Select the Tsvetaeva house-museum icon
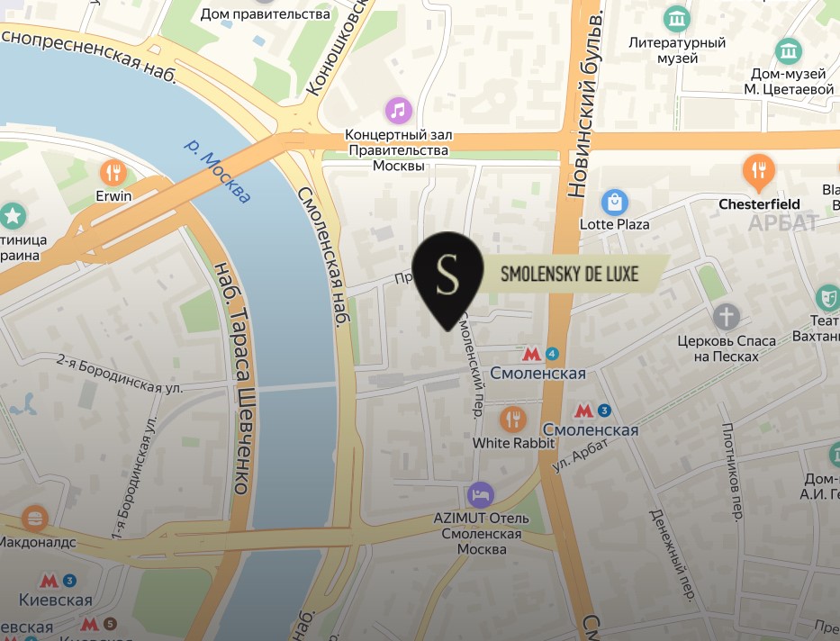The height and width of the screenshot is (641, 840). pos(788,51)
